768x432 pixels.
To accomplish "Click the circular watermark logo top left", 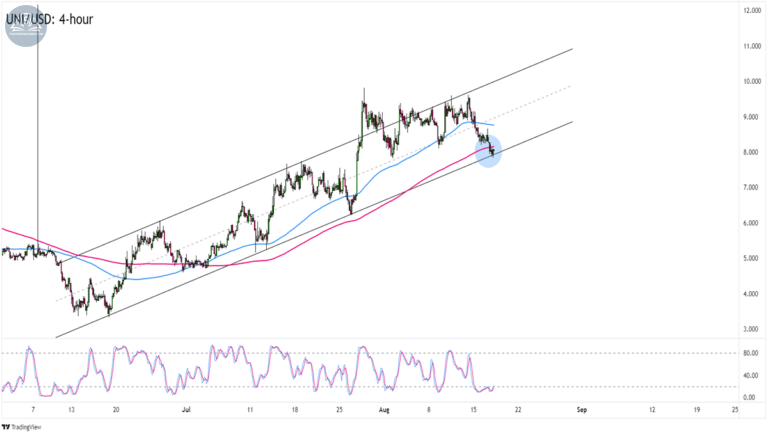I will coord(26,26).
